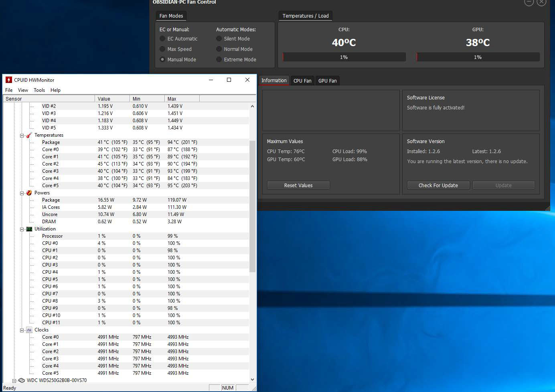Click the GPU Load: 88% maximum value
Image resolution: width=555 pixels, height=392 pixels.
click(350, 160)
